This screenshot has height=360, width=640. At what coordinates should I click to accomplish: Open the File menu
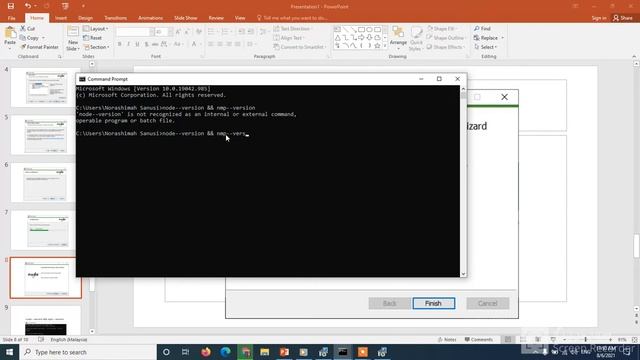click(x=11, y=18)
